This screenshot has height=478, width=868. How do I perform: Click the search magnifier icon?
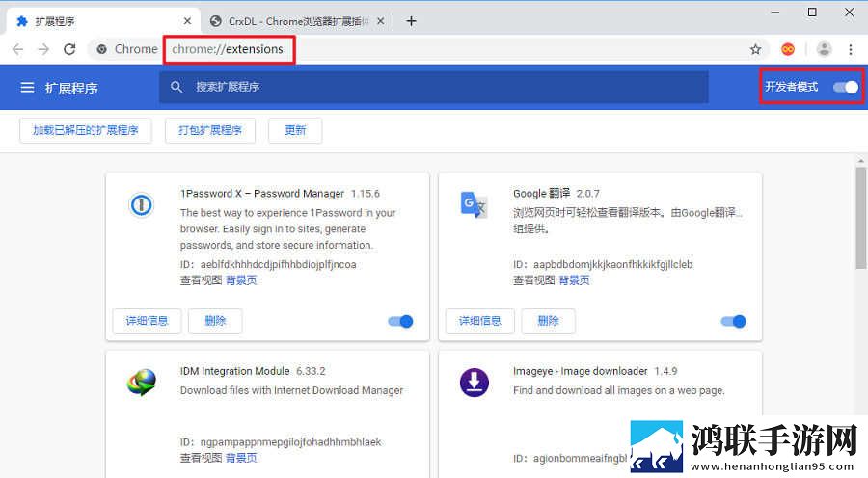click(176, 87)
